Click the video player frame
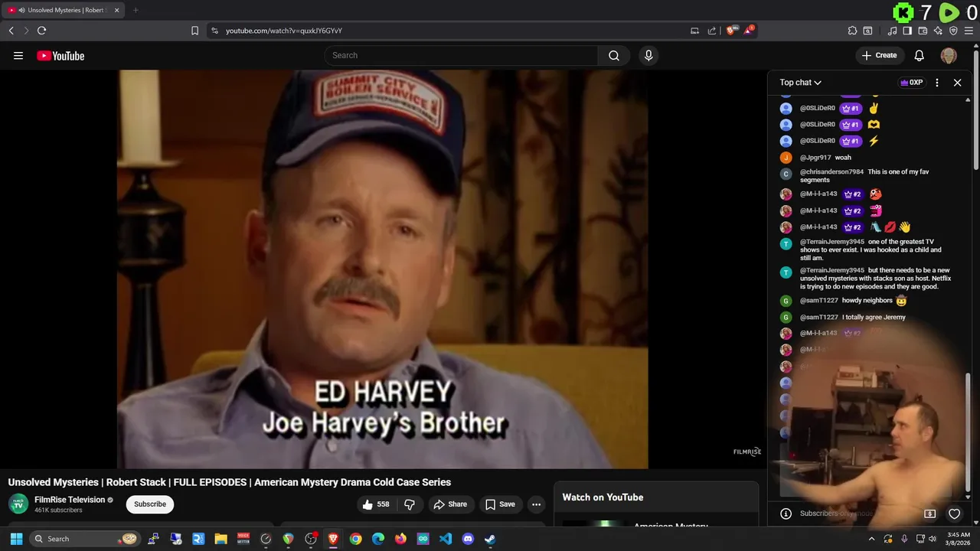980x551 pixels. pyautogui.click(x=382, y=269)
